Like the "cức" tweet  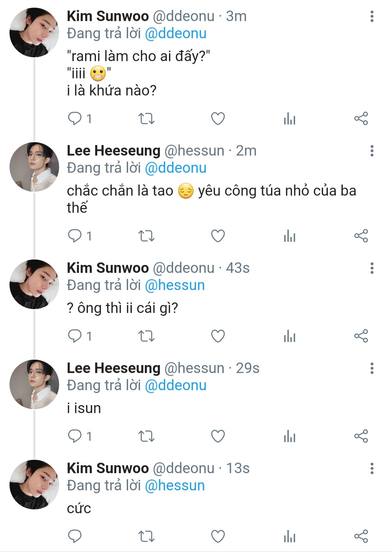218,536
